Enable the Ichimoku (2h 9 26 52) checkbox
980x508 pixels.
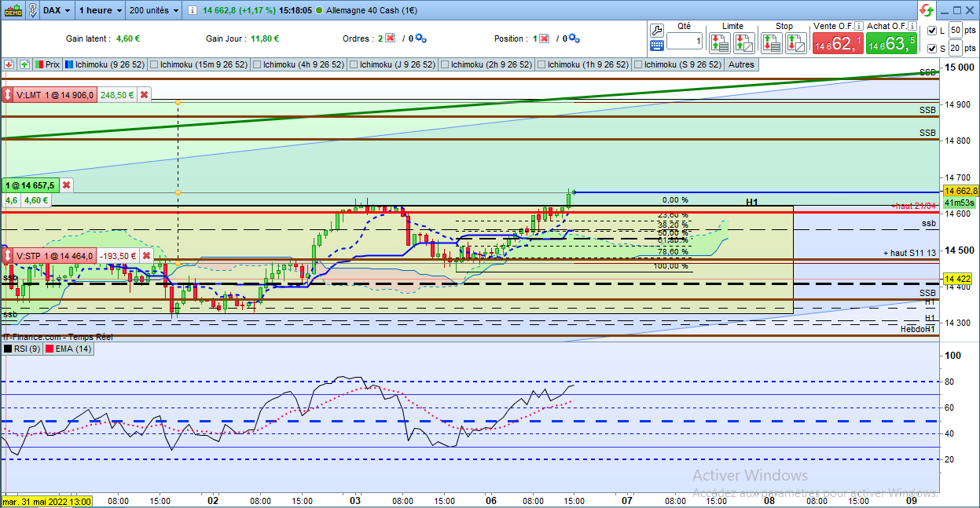tap(446, 64)
